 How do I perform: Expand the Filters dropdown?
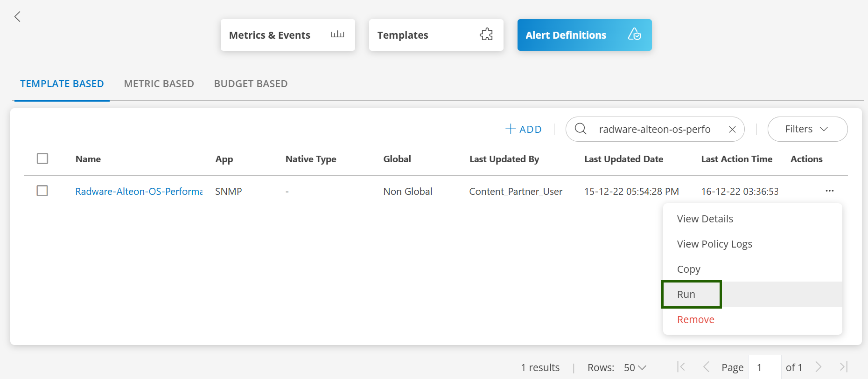click(x=807, y=129)
